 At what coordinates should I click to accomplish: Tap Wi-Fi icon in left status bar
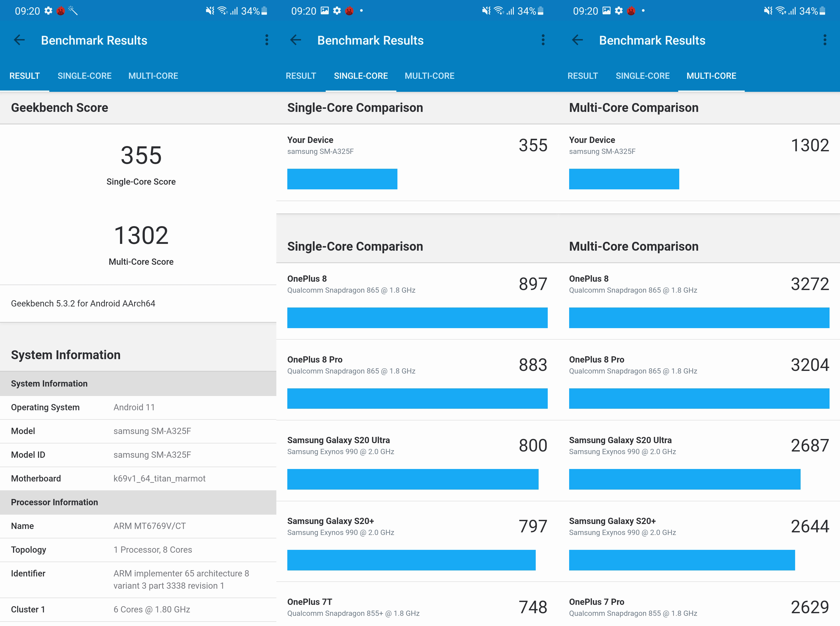(x=223, y=11)
